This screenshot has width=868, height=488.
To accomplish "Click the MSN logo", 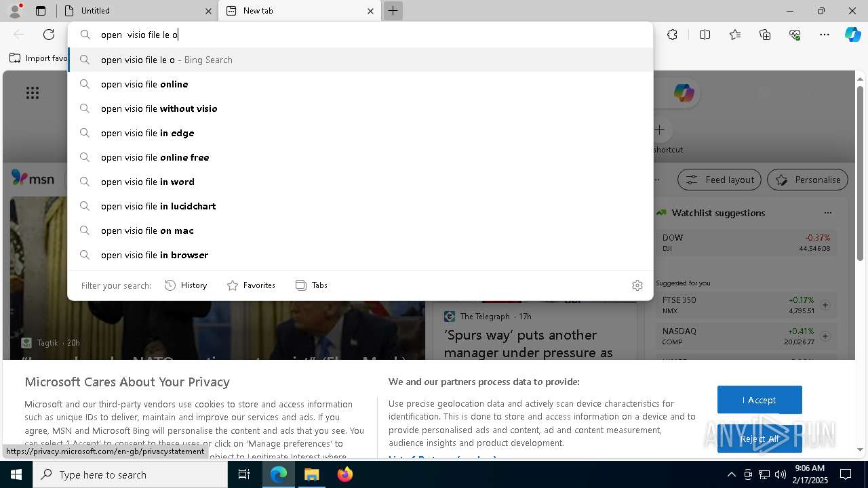I will [33, 178].
